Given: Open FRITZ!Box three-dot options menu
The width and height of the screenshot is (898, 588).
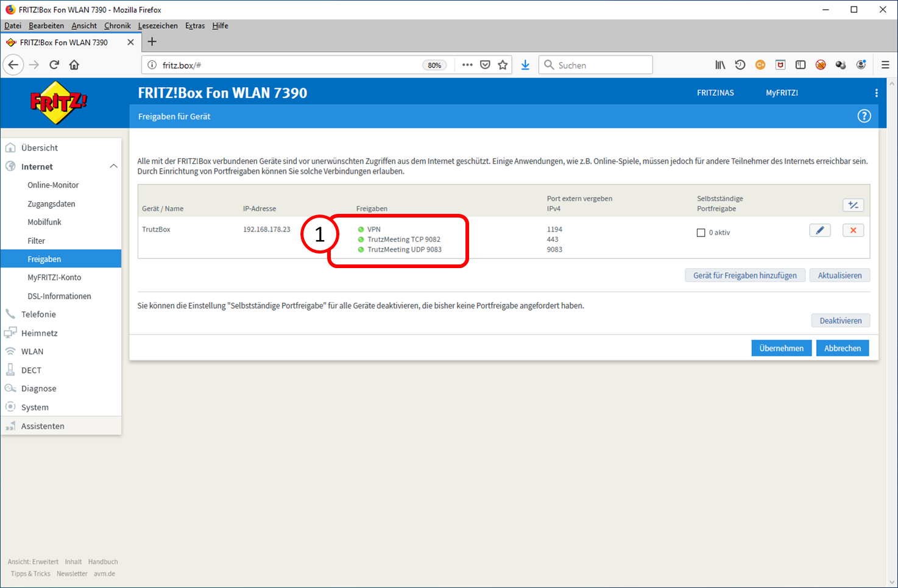Looking at the screenshot, I should pos(877,93).
